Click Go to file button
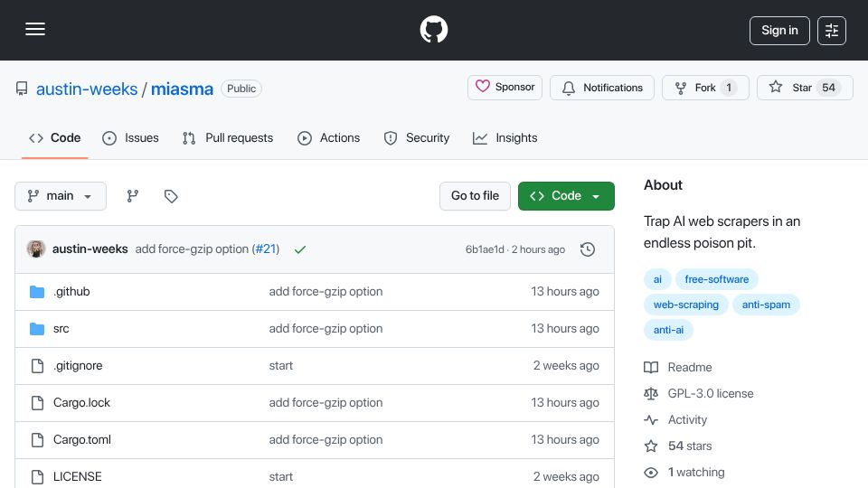Viewport: 868px width, 488px height. point(475,196)
